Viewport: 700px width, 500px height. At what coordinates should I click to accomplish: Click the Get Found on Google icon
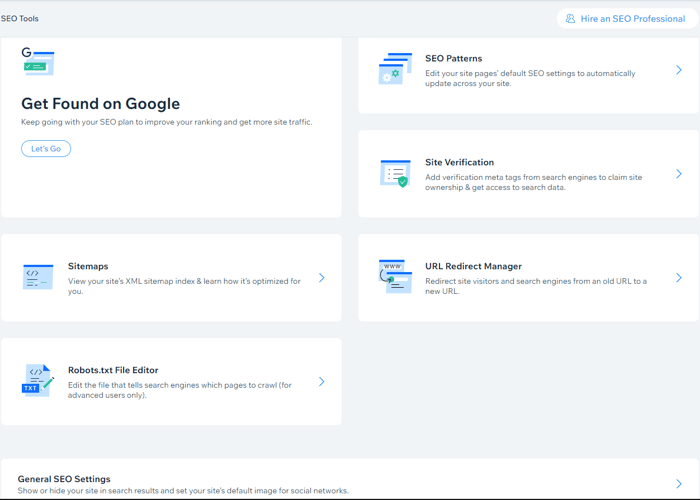[x=38, y=61]
